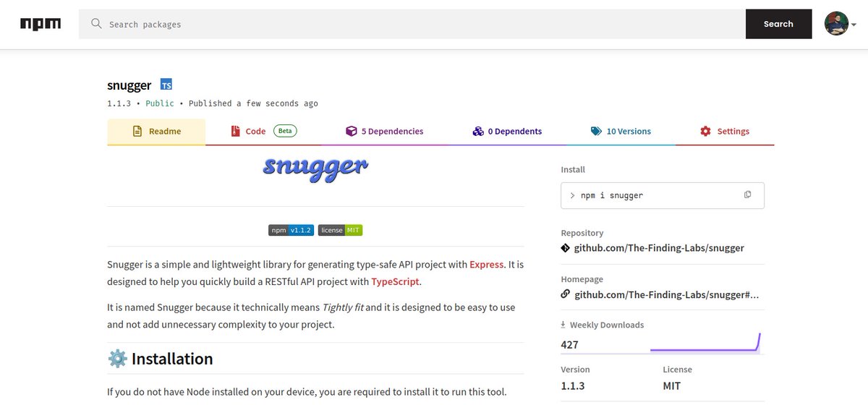
Task: Click the 'Published a few seconds ago' text
Action: click(x=253, y=103)
